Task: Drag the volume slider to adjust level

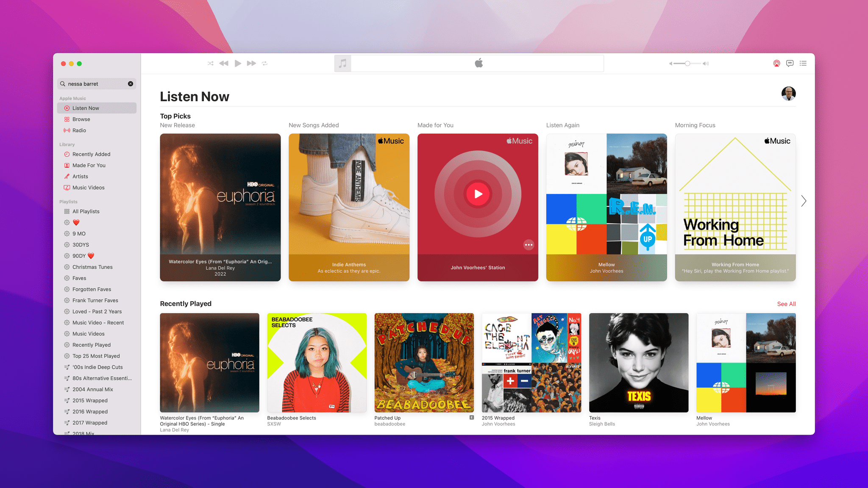Action: click(688, 63)
